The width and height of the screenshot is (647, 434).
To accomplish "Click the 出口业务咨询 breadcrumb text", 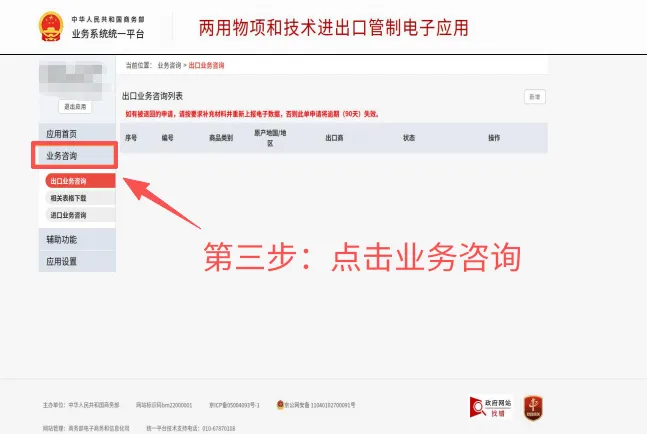I will (x=206, y=65).
